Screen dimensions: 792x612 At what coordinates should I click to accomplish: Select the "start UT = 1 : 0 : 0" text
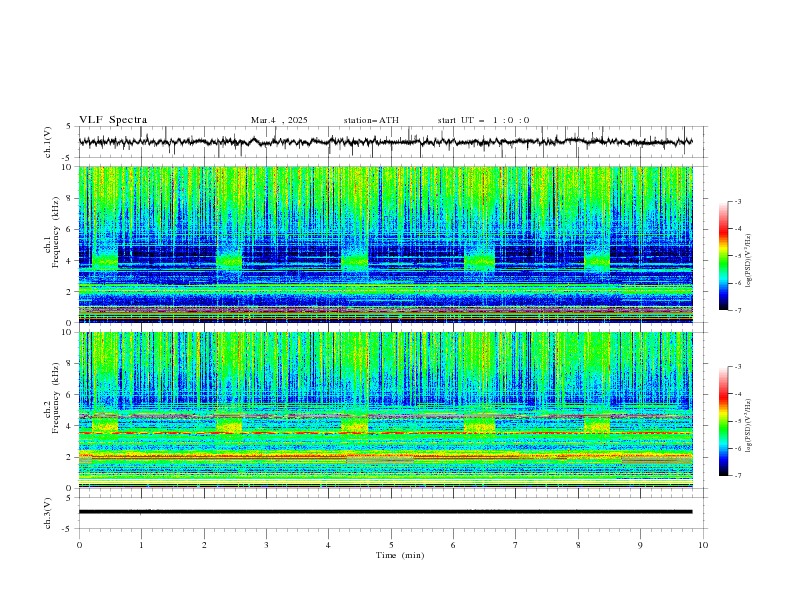point(483,120)
